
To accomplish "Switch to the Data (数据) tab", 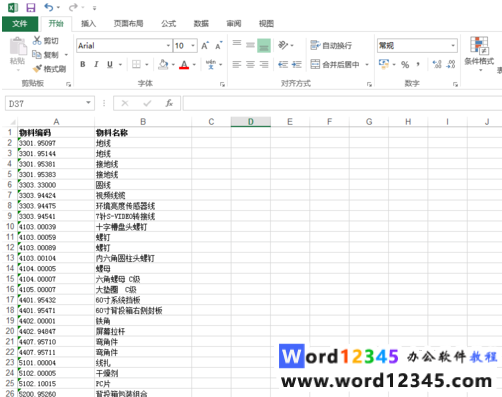I will pyautogui.click(x=201, y=24).
